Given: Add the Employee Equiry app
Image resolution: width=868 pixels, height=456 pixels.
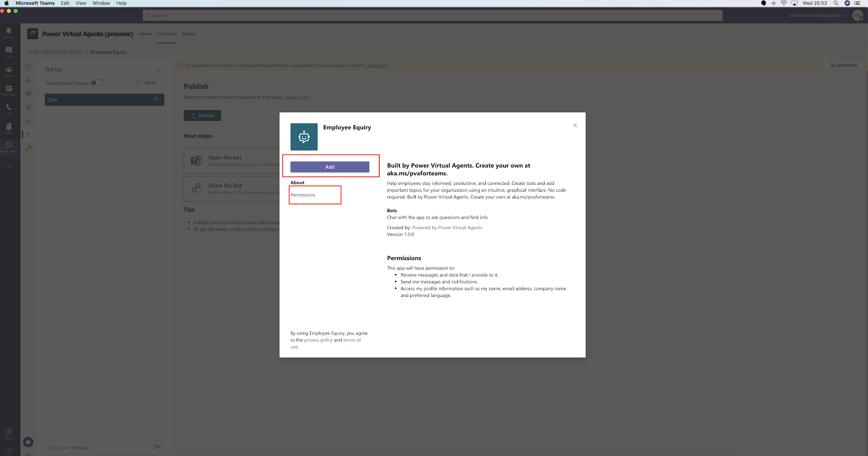Looking at the screenshot, I should point(330,167).
